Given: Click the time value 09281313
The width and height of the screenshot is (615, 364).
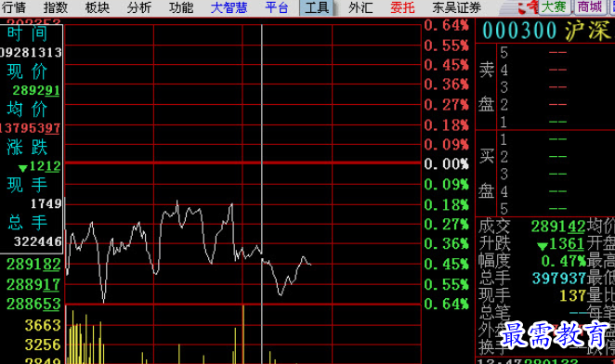Looking at the screenshot, I should click(x=31, y=53).
